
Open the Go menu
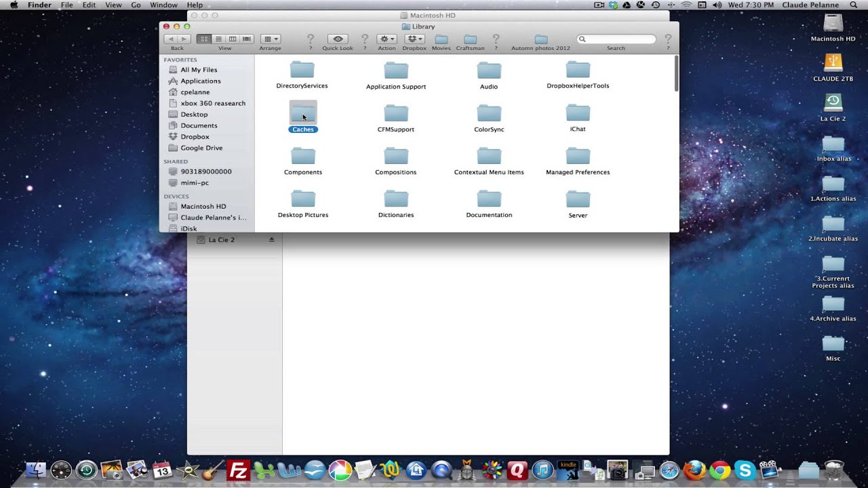136,5
